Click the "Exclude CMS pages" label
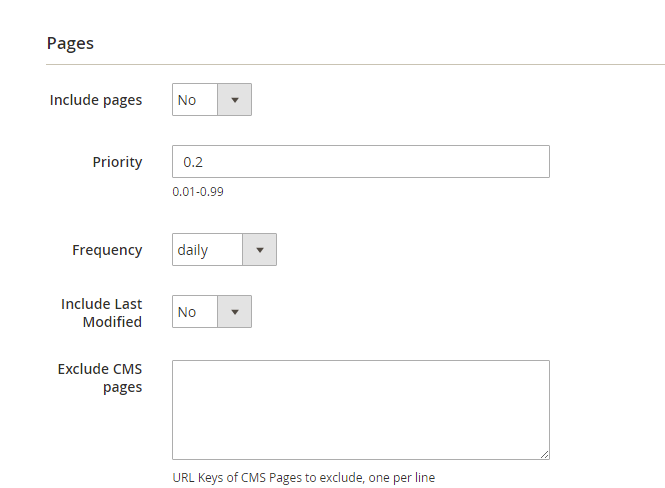This screenshot has width=665, height=488. 100,378
